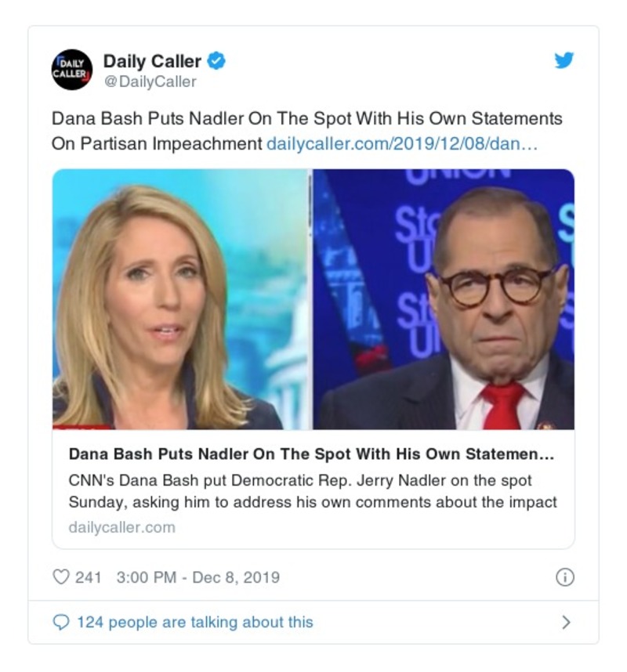The height and width of the screenshot is (672, 627).
Task: Open "124 people are talking about this"
Action: pos(195,623)
